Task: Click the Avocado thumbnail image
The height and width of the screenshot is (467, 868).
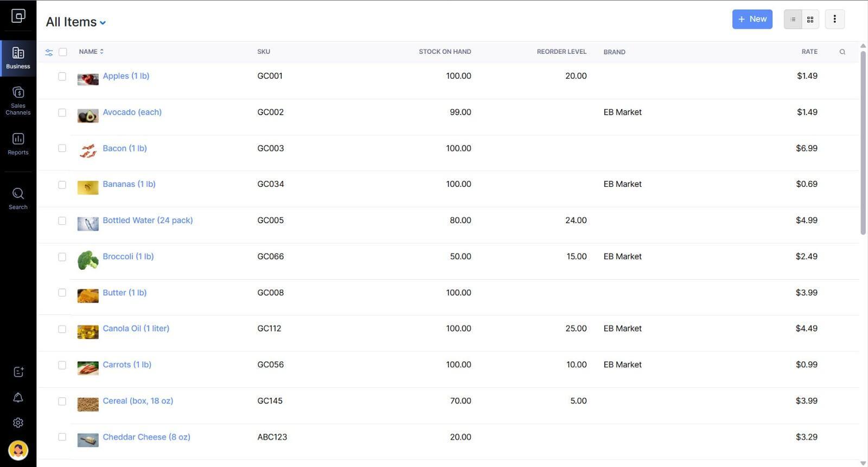Action: click(88, 116)
